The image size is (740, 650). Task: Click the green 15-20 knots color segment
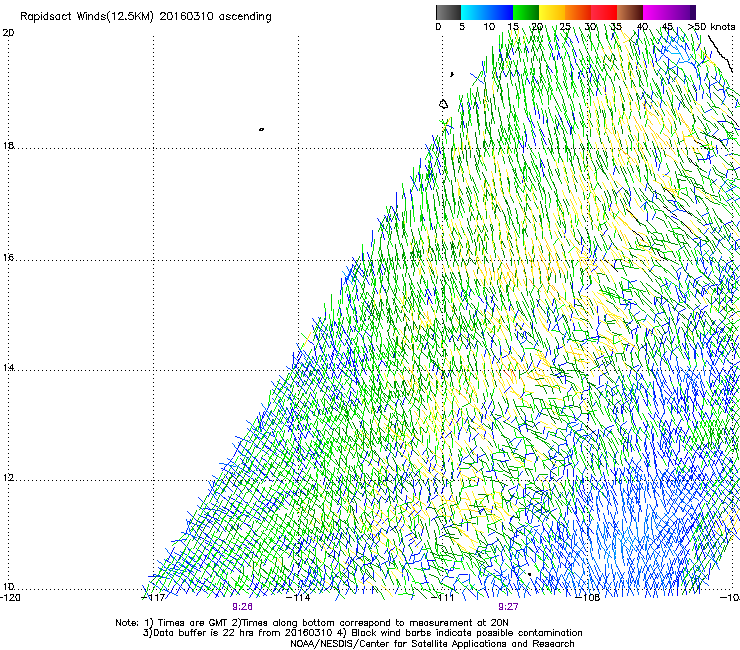tap(526, 12)
